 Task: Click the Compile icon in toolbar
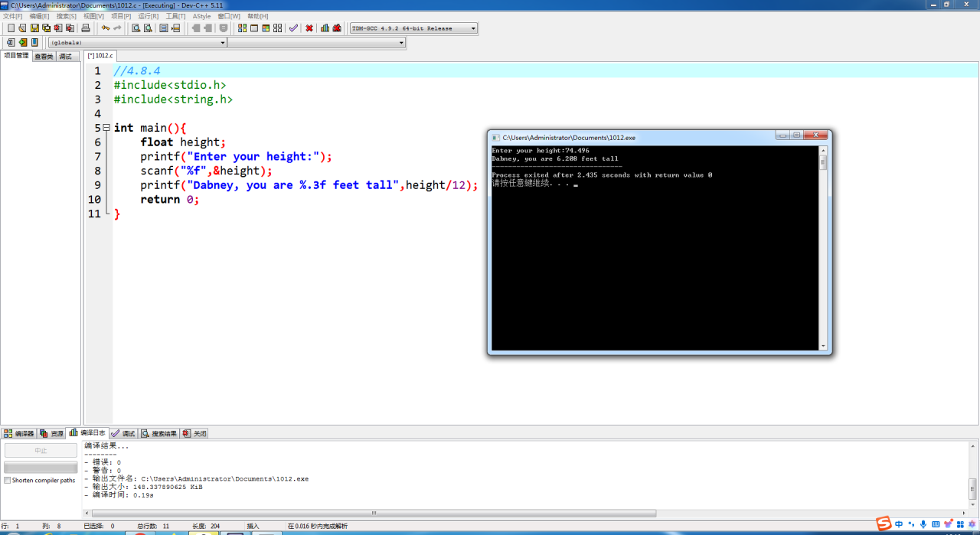[x=242, y=28]
